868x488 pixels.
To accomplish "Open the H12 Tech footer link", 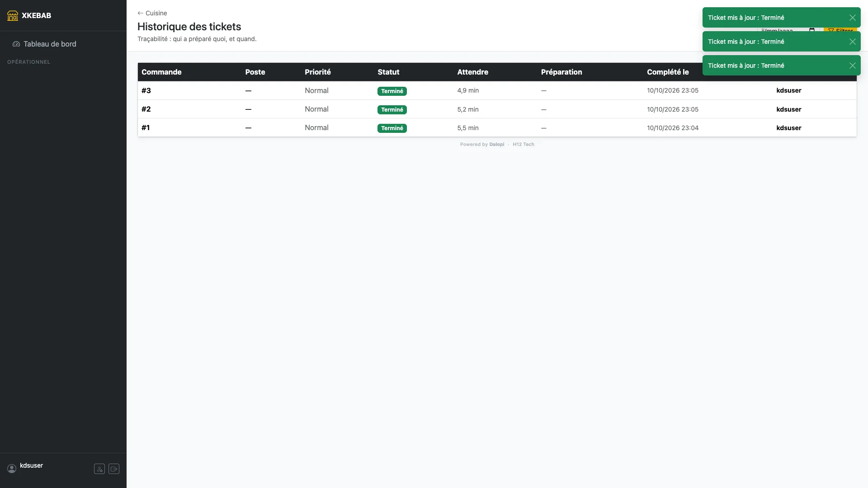I will click(x=524, y=145).
